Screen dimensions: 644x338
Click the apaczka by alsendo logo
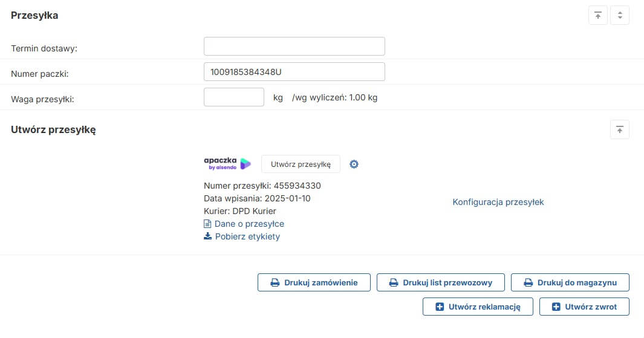(227, 164)
